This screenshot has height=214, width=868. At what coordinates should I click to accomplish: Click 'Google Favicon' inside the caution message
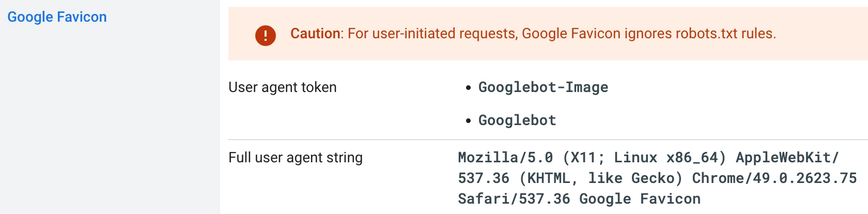[x=571, y=34]
